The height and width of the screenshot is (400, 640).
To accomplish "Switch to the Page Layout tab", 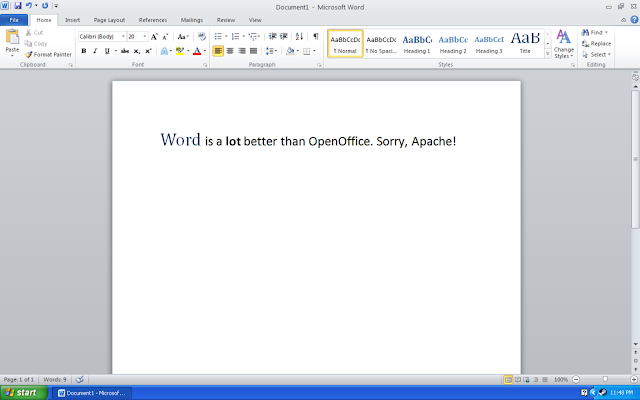I will pyautogui.click(x=109, y=20).
